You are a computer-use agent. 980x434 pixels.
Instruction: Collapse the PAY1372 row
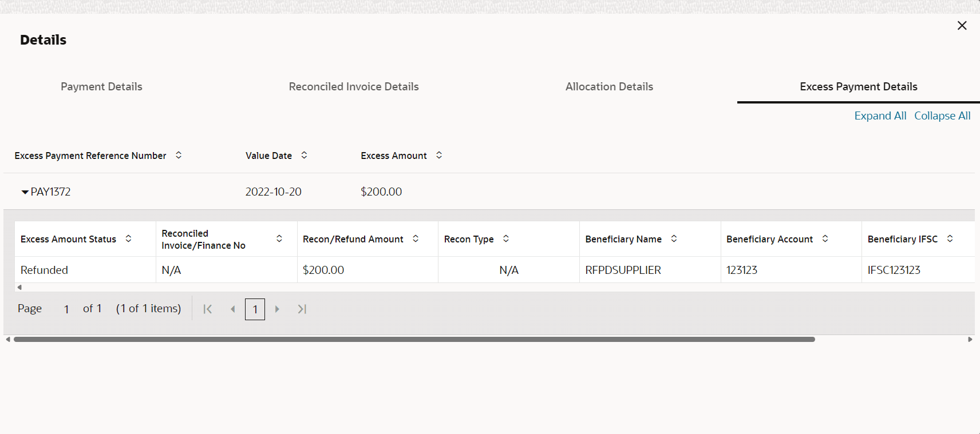[x=25, y=192]
